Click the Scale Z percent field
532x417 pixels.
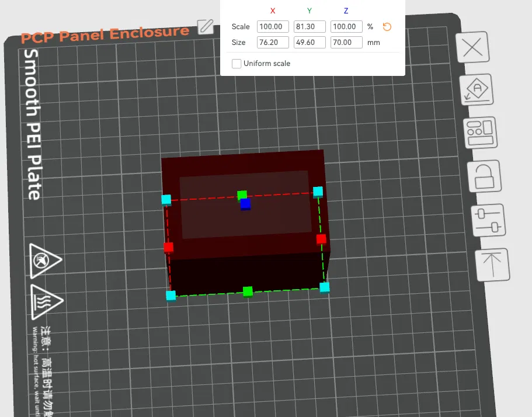[346, 26]
